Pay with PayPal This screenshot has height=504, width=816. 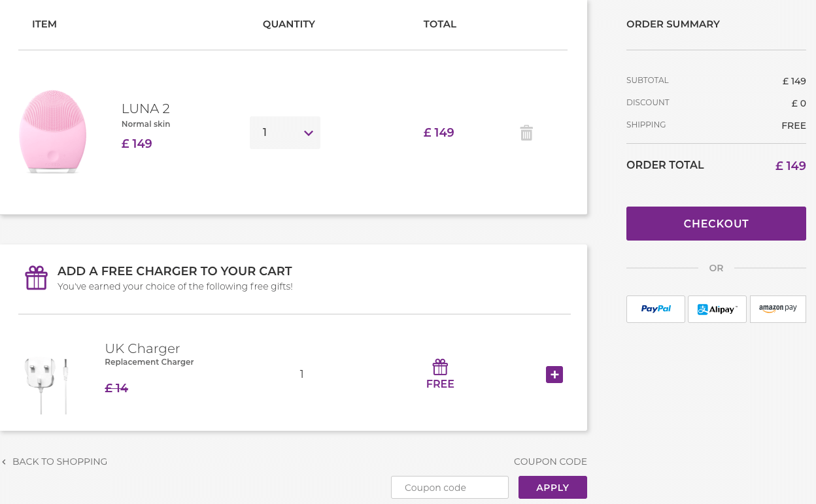point(656,309)
